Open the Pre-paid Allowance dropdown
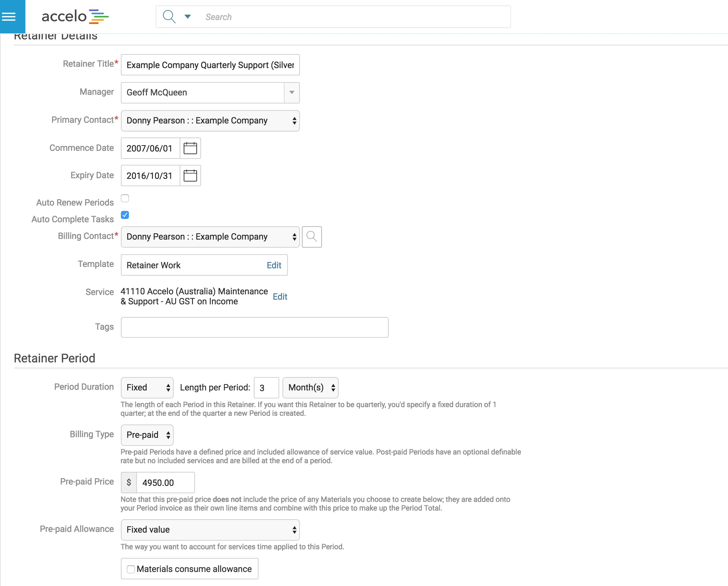This screenshot has width=728, height=586. pos(210,530)
